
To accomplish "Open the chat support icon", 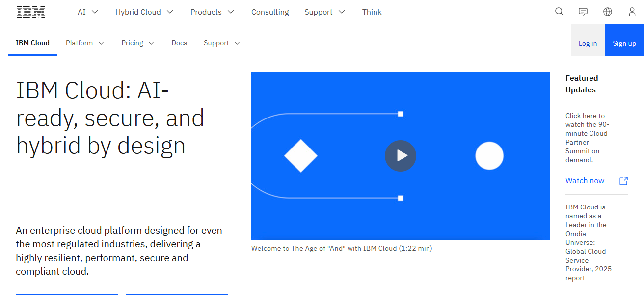I will 583,12.
